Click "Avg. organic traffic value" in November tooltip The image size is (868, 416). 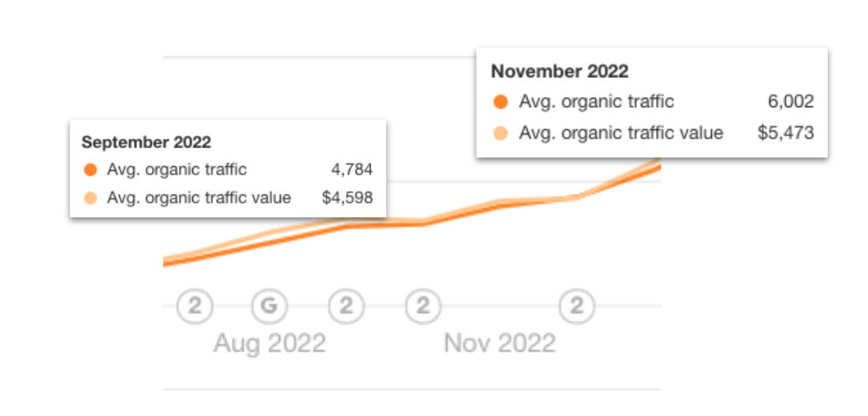pyautogui.click(x=620, y=133)
